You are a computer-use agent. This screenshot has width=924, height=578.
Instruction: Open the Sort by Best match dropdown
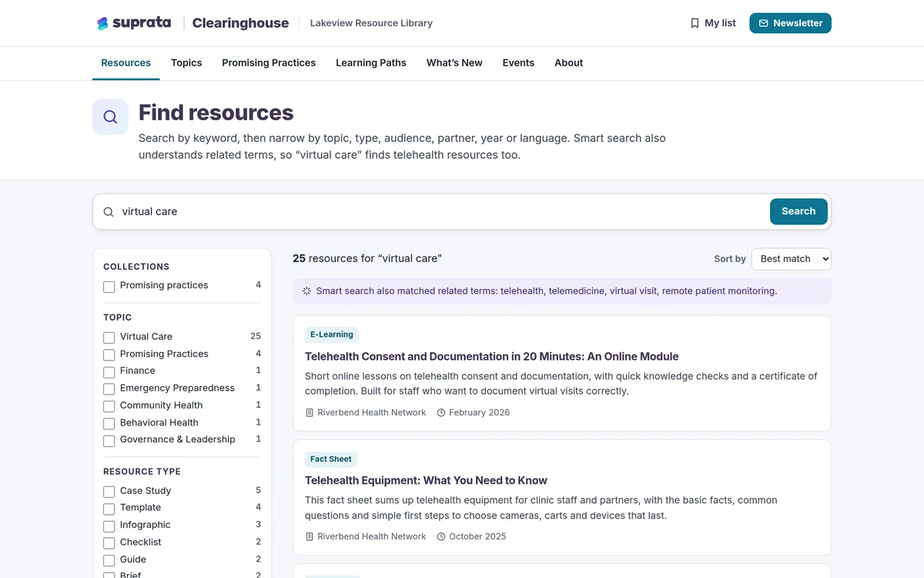point(792,259)
